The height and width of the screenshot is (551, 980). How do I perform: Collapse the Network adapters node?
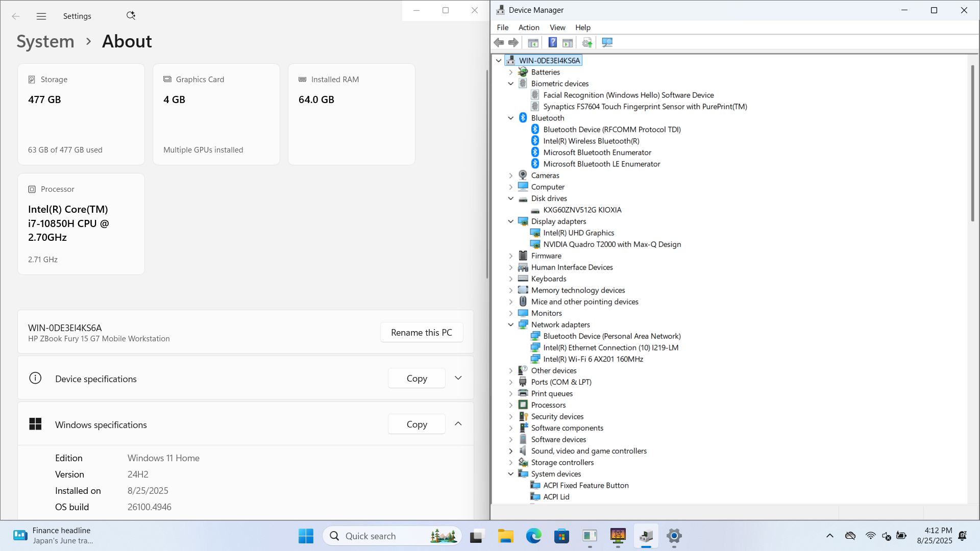[511, 324]
